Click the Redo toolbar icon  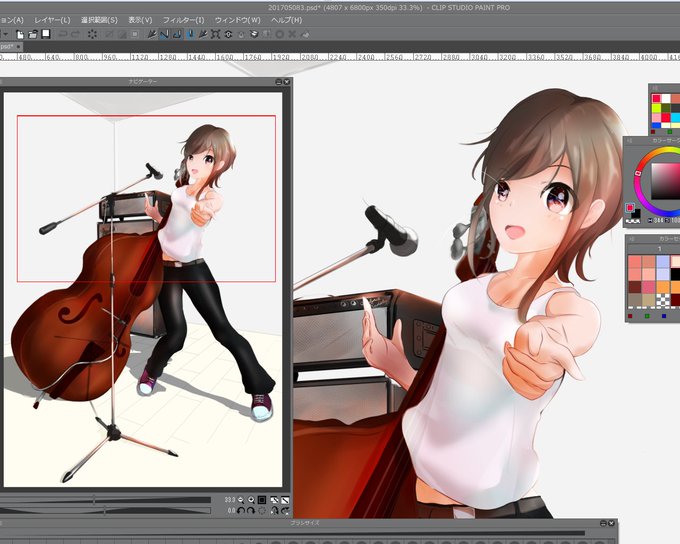pyautogui.click(x=75, y=34)
